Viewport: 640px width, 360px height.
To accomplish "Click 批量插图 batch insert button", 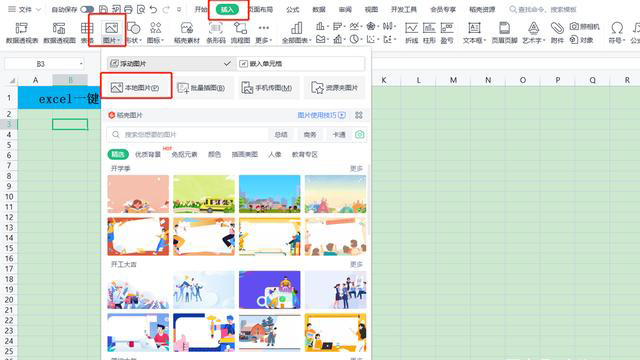I will point(203,87).
